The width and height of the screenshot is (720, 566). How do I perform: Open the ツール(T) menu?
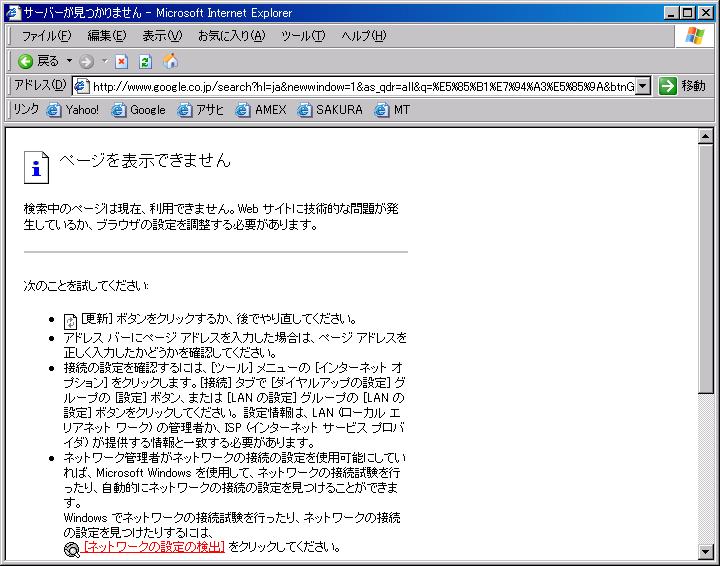click(x=303, y=36)
